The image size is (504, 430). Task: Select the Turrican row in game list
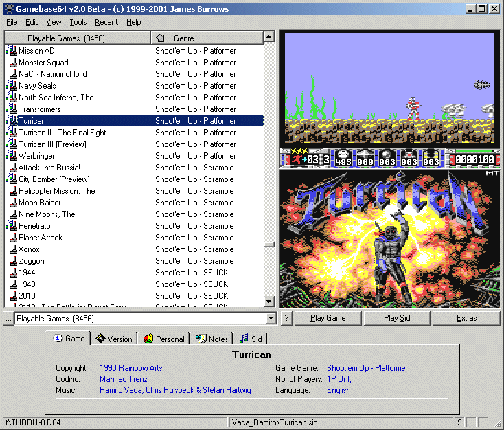click(x=135, y=121)
